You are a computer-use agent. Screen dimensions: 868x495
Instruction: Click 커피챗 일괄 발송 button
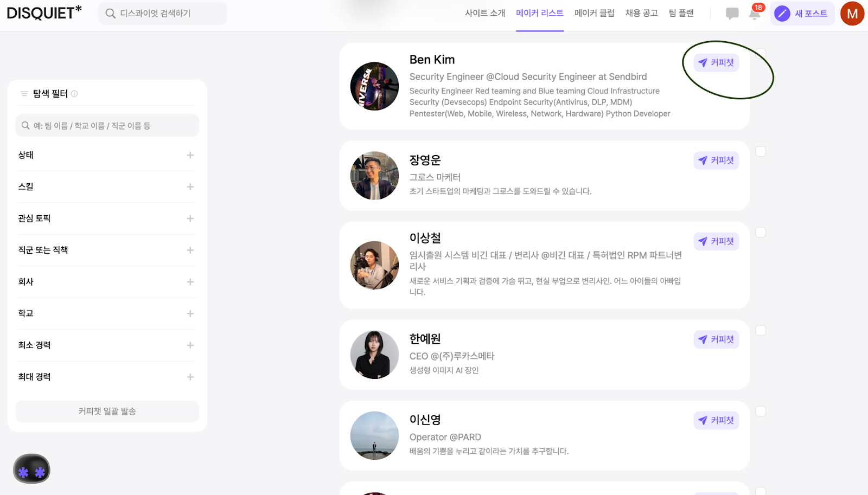click(107, 412)
